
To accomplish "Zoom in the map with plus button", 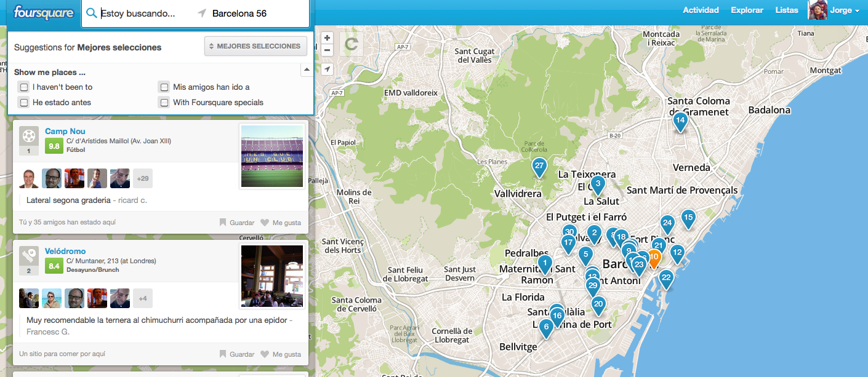I will [x=327, y=38].
